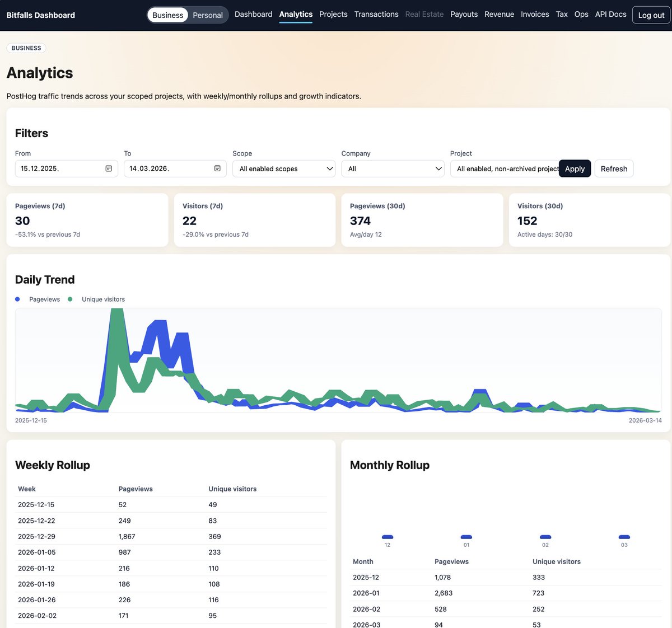Click monthly row 2025-12
The height and width of the screenshot is (628, 672).
point(506,578)
